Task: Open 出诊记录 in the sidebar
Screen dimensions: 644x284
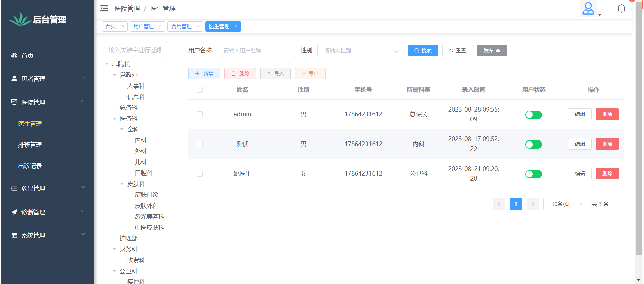Action: click(x=30, y=166)
